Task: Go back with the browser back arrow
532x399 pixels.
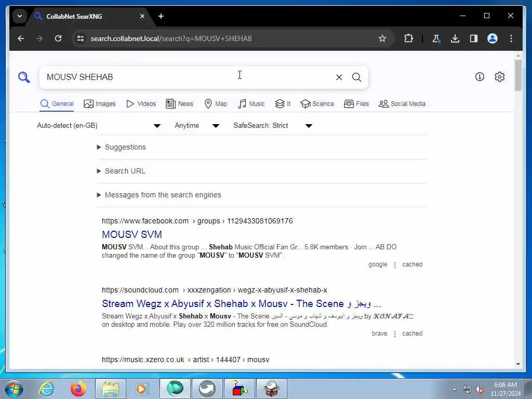Action: pyautogui.click(x=21, y=38)
